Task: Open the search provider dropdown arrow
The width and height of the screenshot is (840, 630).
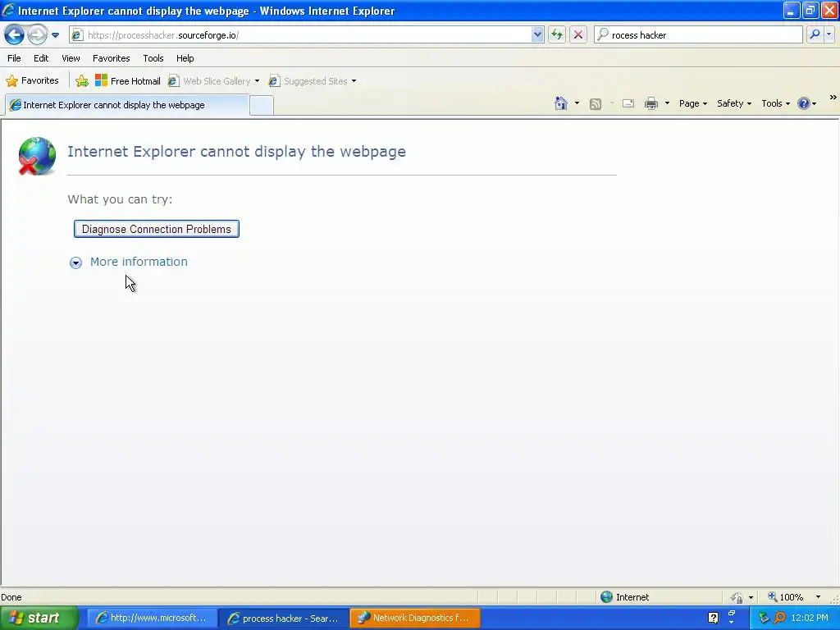Action: [x=829, y=34]
